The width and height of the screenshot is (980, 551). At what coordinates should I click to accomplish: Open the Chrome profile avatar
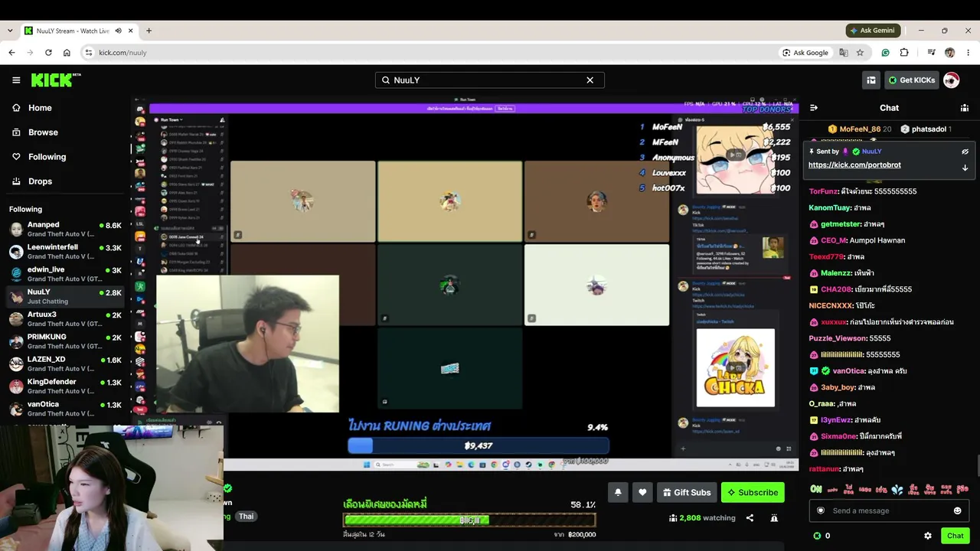[949, 53]
